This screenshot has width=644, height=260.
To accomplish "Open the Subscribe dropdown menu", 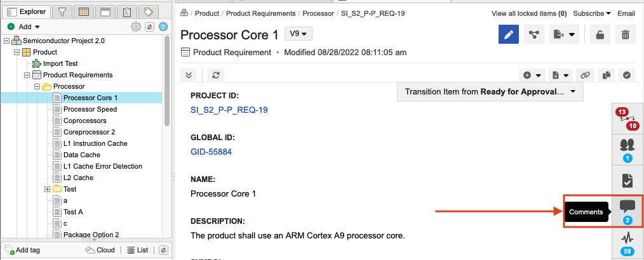I will click(x=591, y=13).
